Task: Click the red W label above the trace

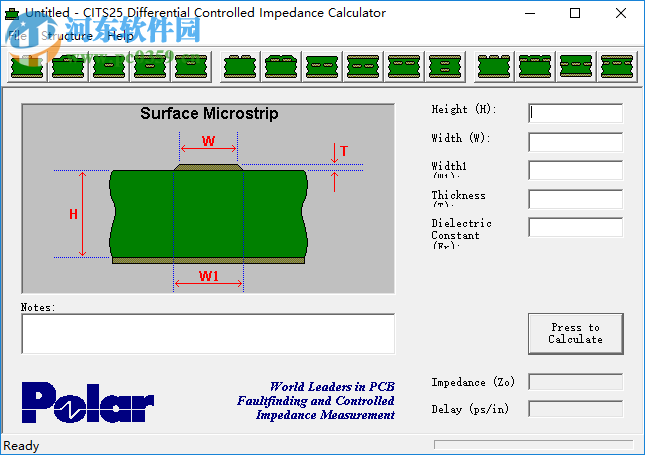Action: click(209, 141)
